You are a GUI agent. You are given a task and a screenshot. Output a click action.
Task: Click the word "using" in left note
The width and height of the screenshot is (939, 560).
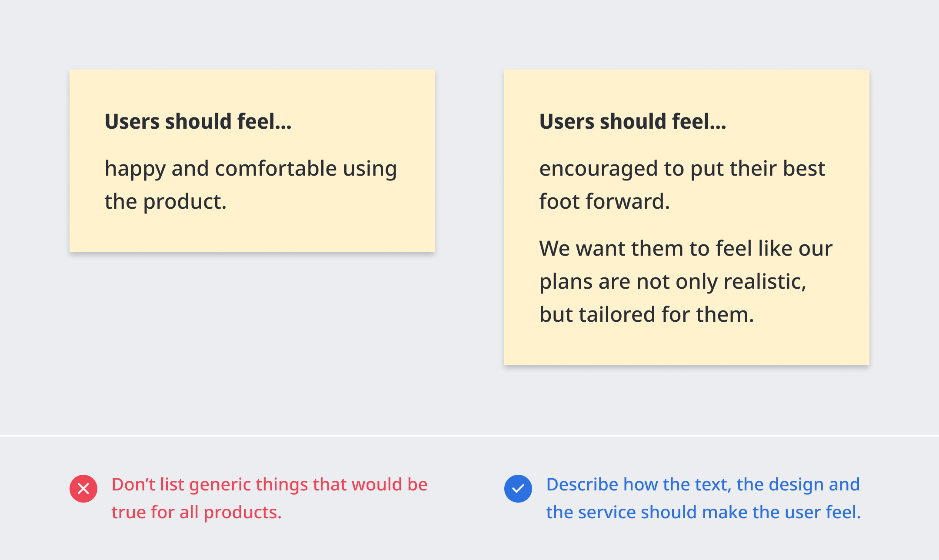click(370, 169)
